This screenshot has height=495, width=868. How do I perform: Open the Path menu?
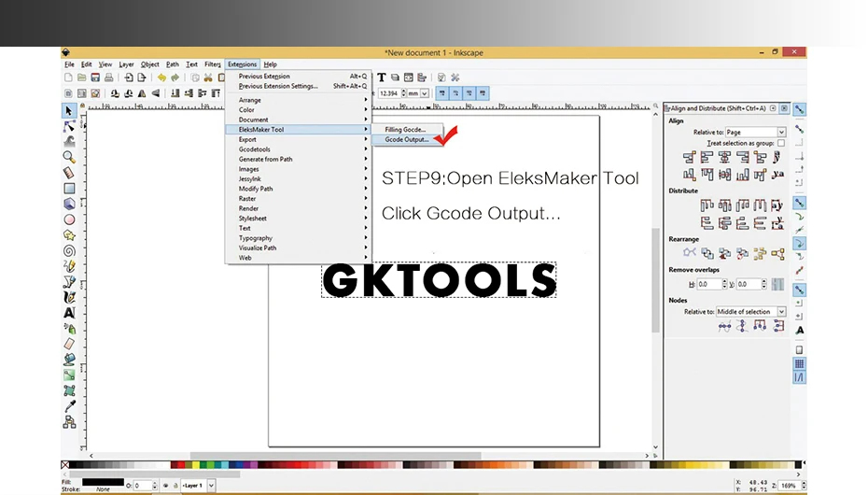pyautogui.click(x=172, y=64)
